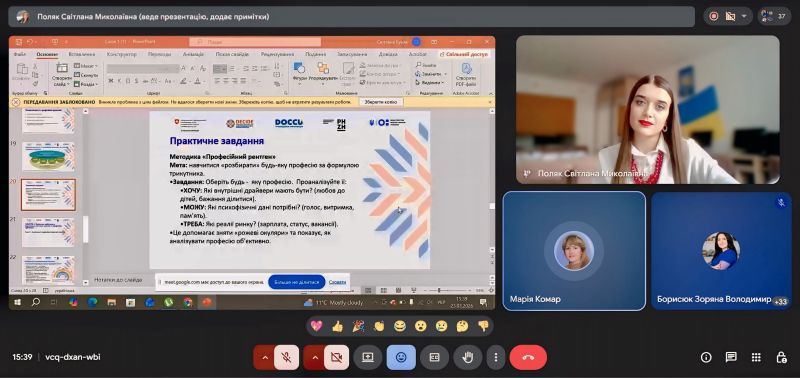The width and height of the screenshot is (800, 378).
Task: Open meeting details info icon
Action: click(x=706, y=358)
